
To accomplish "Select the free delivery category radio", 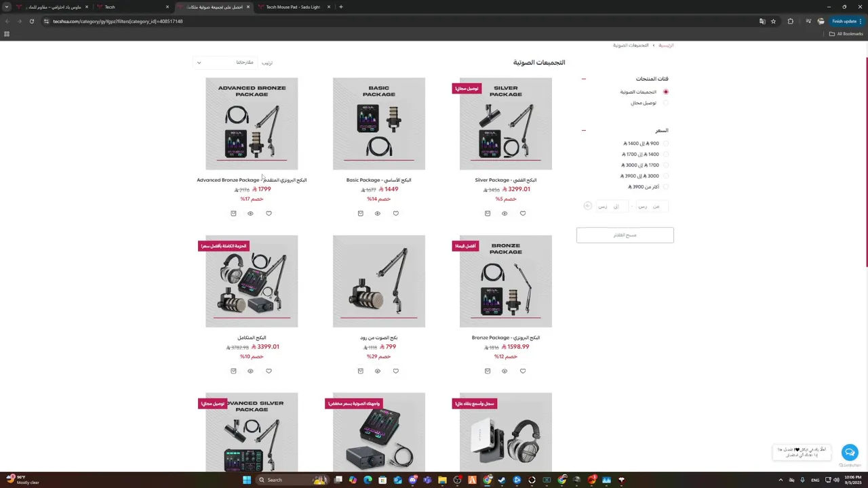I will pos(665,103).
